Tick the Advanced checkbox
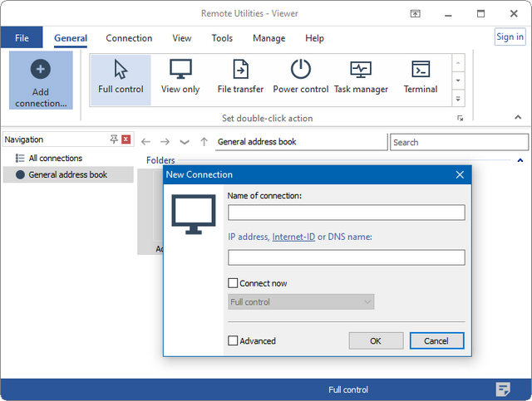Screen dimensions: 532x401 (234, 340)
